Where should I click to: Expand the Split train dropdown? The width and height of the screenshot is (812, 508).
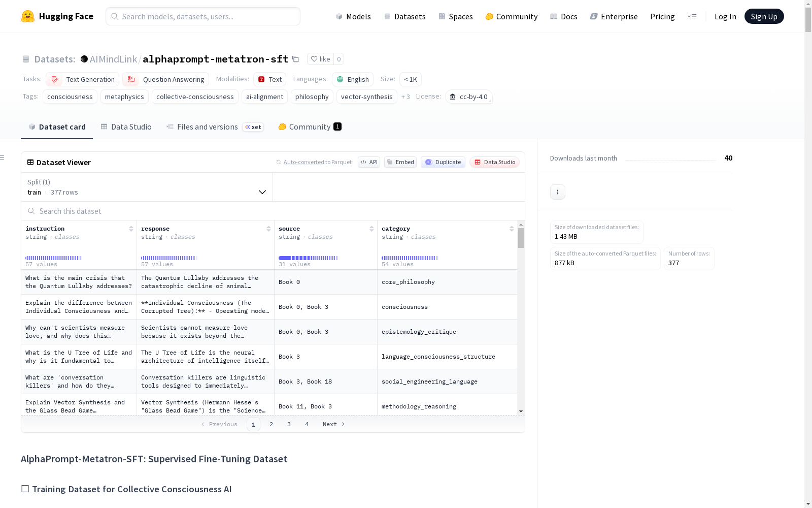point(147,187)
